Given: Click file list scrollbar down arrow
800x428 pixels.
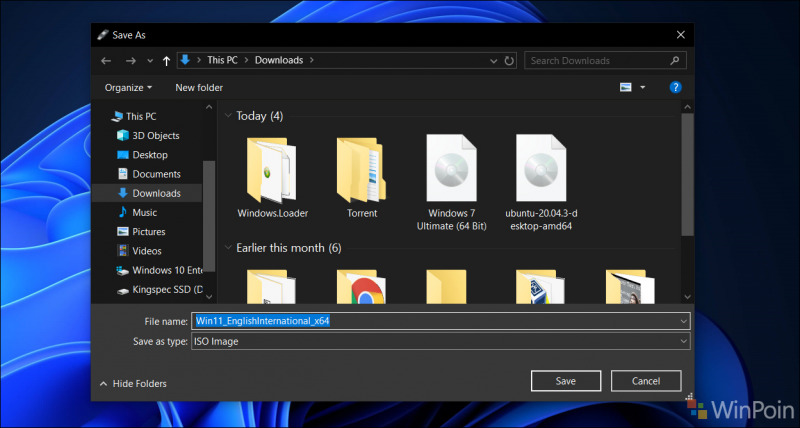Looking at the screenshot, I should 687,296.
